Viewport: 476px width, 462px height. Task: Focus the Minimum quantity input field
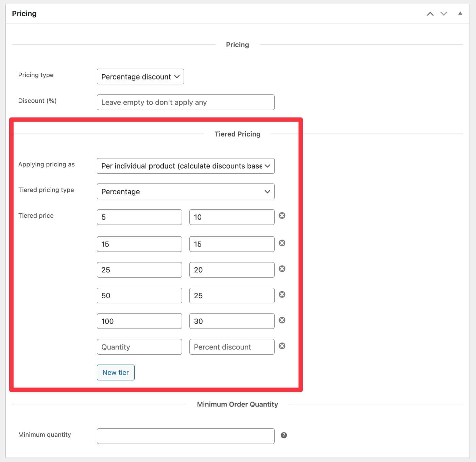186,436
